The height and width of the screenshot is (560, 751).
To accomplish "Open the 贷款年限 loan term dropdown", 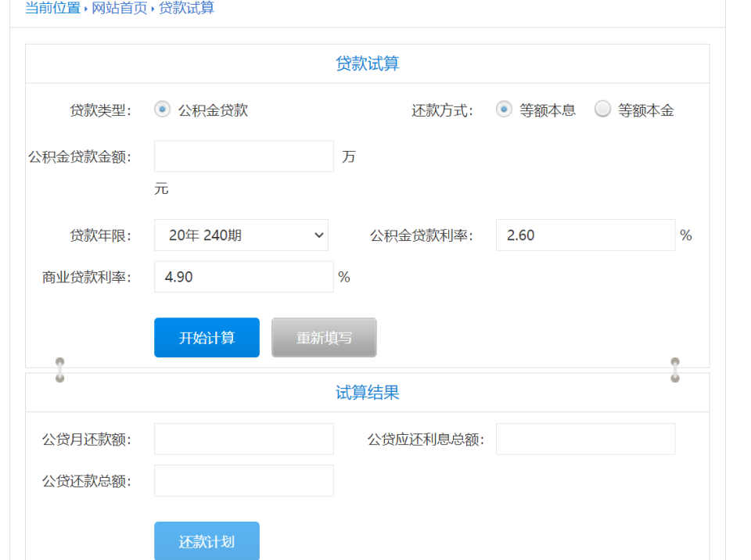I will (x=240, y=235).
